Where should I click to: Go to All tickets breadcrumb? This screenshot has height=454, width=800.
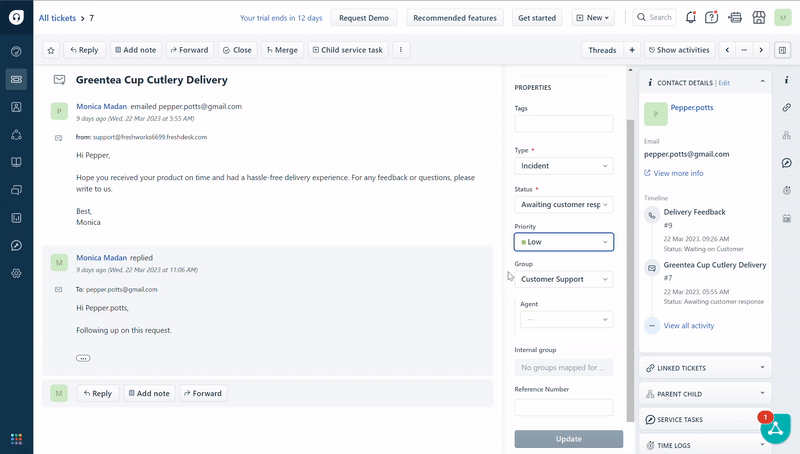[x=57, y=18]
